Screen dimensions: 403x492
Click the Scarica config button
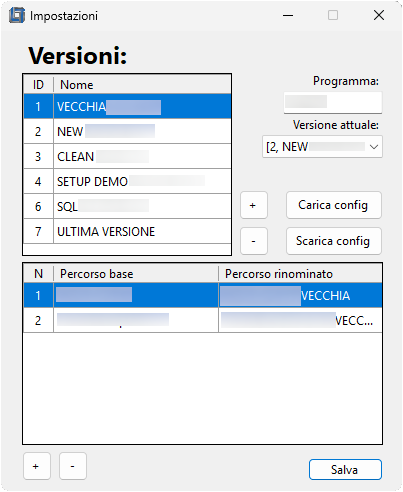coord(334,241)
